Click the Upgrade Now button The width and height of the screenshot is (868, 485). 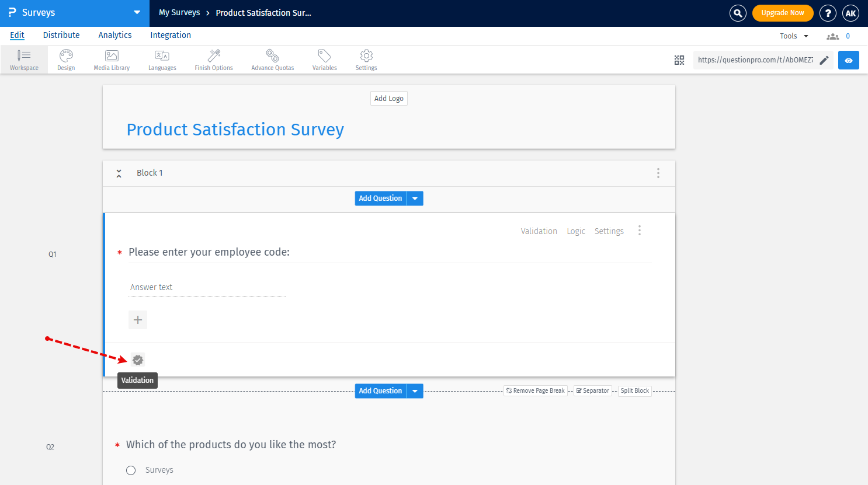point(783,12)
